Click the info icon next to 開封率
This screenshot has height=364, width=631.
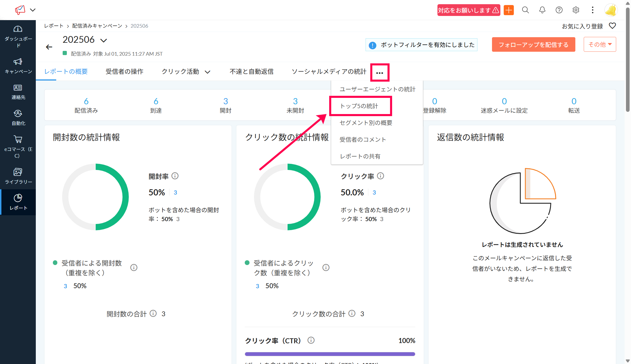[x=175, y=176]
